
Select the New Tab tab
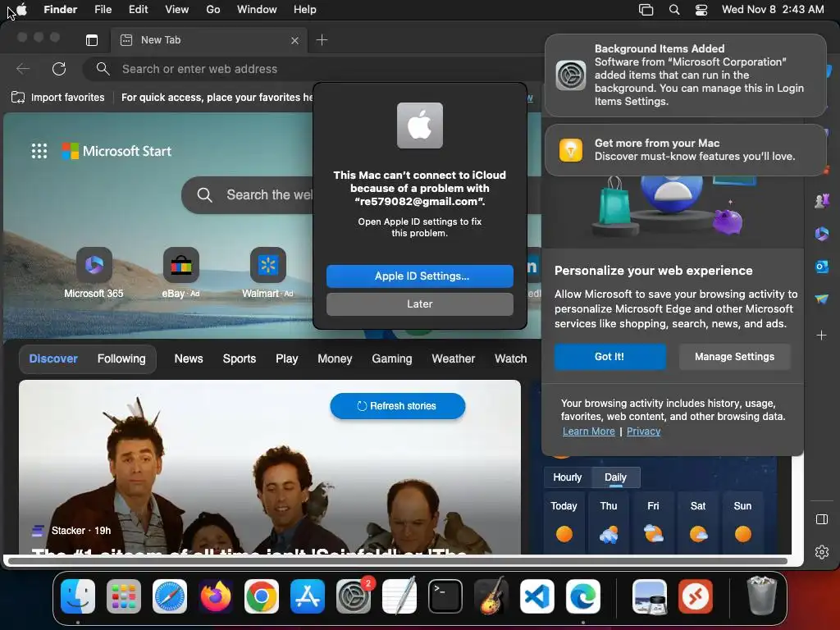click(x=209, y=40)
